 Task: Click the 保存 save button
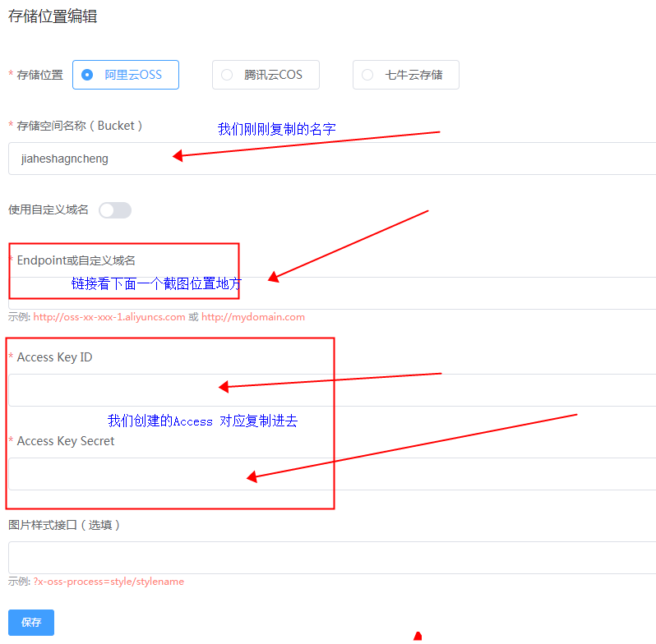click(31, 623)
